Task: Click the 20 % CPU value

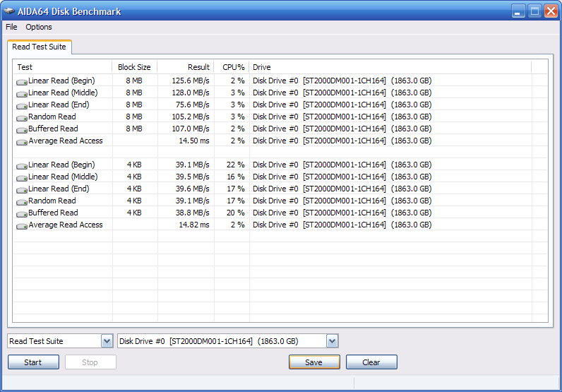Action: [x=236, y=213]
